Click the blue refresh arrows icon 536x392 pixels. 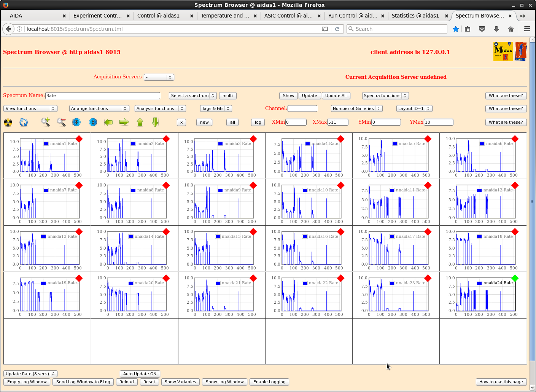pyautogui.click(x=24, y=123)
